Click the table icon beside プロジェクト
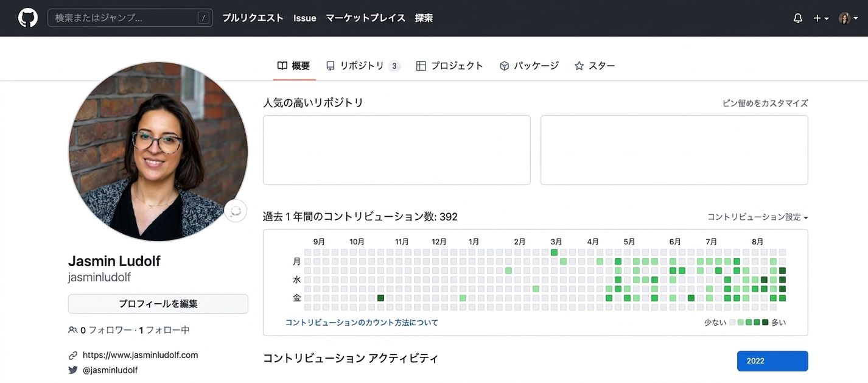This screenshot has height=383, width=868. [x=421, y=66]
